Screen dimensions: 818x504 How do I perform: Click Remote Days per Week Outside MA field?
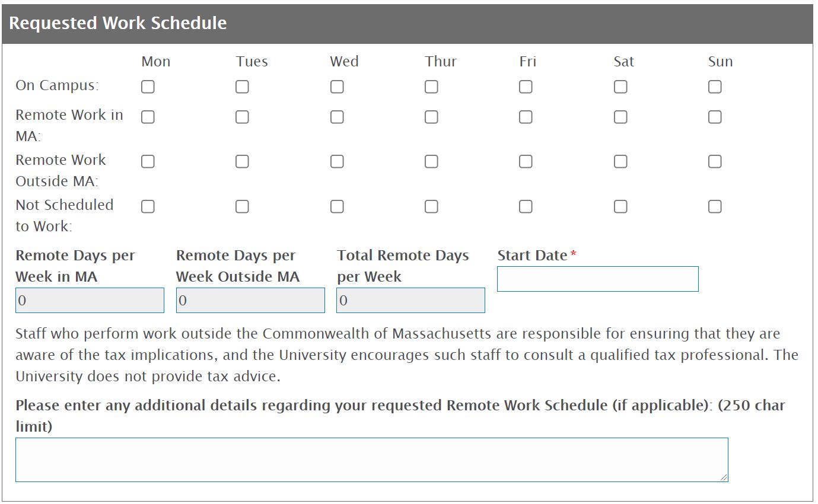250,301
